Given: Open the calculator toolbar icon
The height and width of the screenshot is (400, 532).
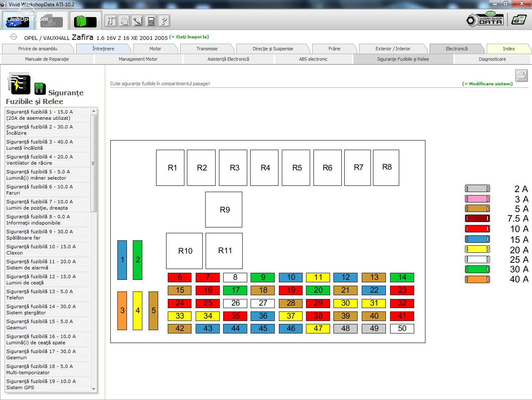Looking at the screenshot, I should [151, 21].
